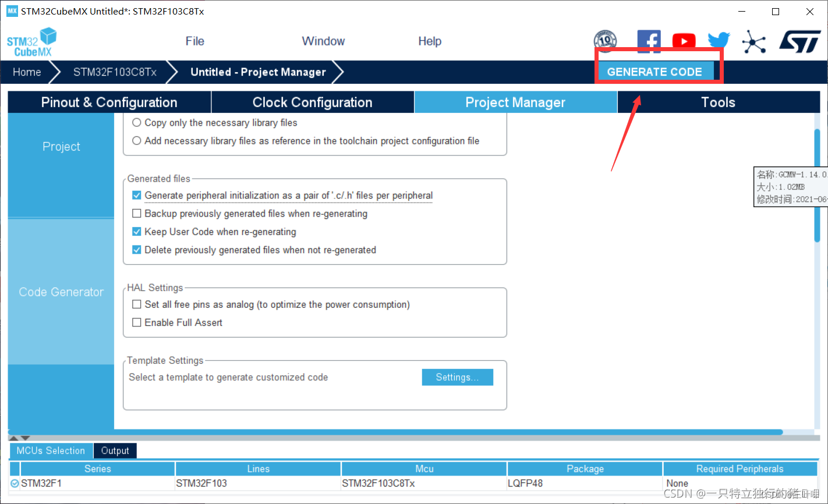
Task: Click the check icon beside STM32F1 row
Action: pyautogui.click(x=15, y=483)
